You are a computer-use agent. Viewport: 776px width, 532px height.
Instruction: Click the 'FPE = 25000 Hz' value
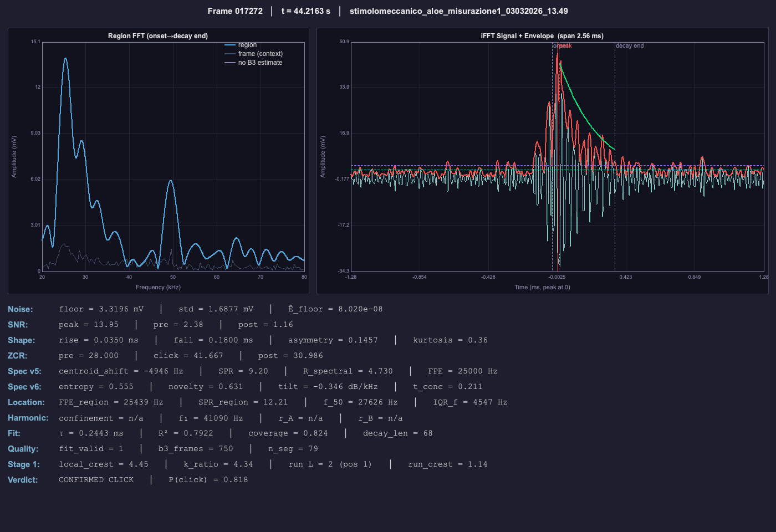click(462, 371)
